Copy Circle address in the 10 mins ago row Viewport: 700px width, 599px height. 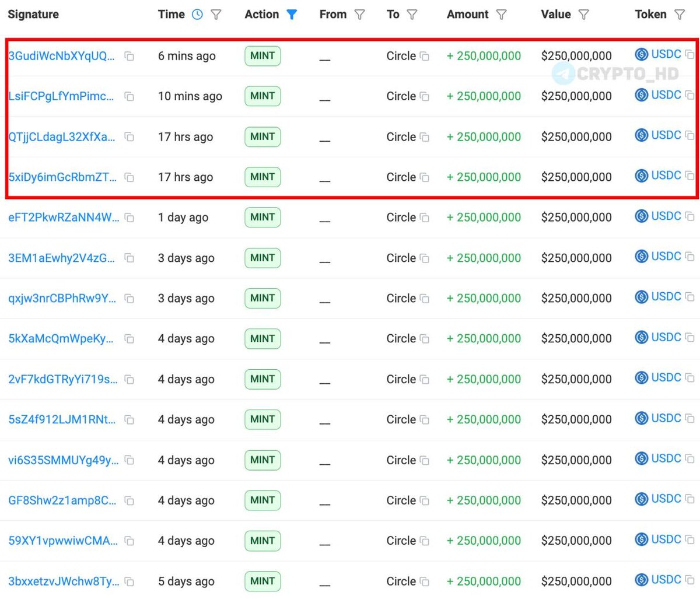[425, 97]
